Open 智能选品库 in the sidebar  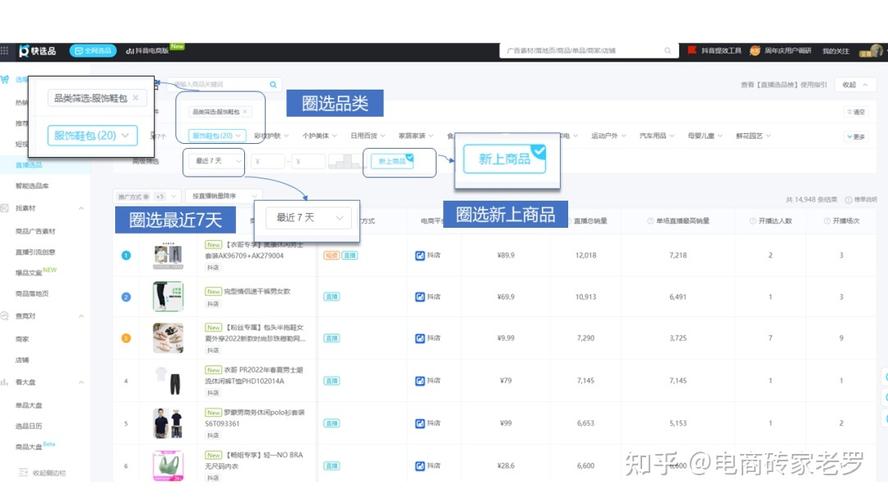(32, 186)
